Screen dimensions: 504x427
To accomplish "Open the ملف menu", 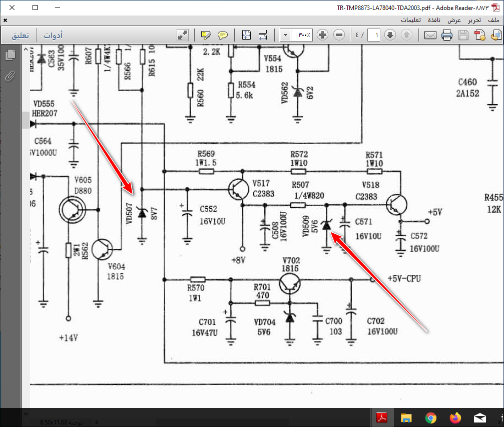I will tap(493, 20).
